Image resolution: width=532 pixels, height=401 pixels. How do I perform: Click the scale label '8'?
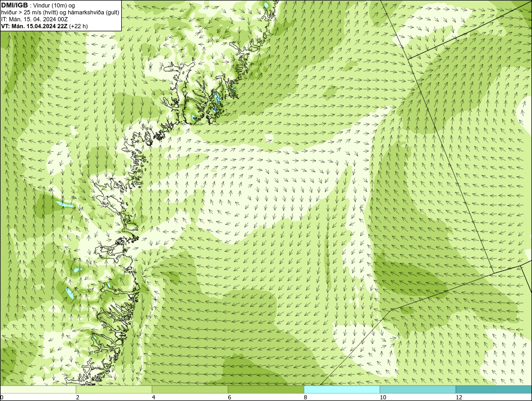coord(306,397)
